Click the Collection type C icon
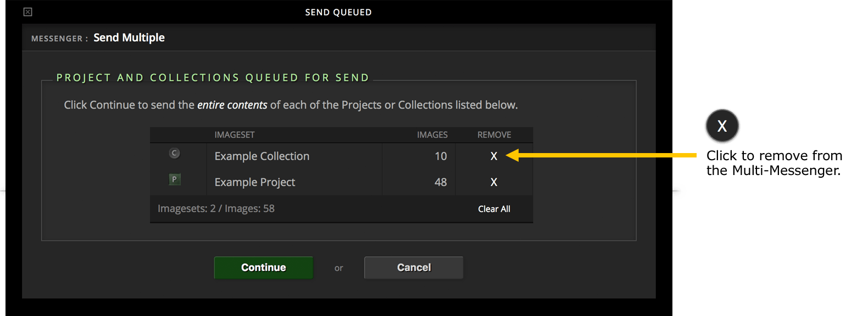The image size is (868, 316). tap(175, 153)
